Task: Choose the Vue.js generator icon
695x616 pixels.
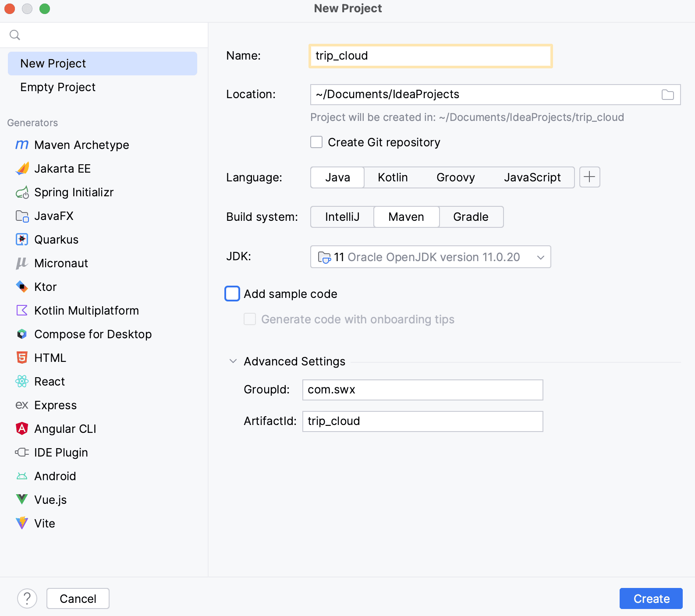Action: click(x=22, y=500)
